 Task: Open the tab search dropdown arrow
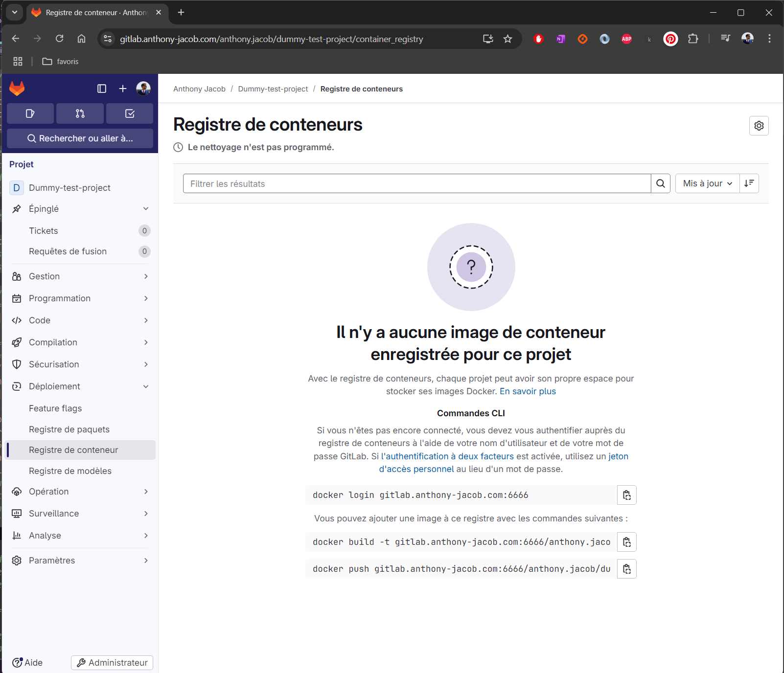pyautogui.click(x=15, y=12)
